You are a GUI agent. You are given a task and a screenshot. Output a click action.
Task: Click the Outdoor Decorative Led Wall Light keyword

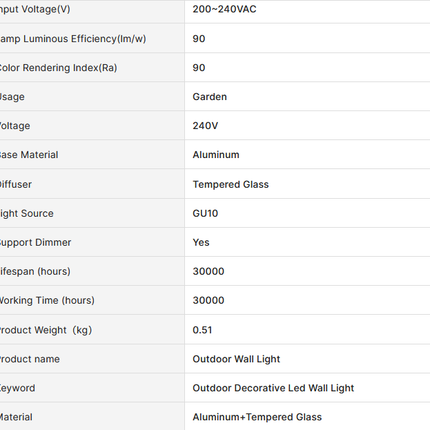(273, 388)
